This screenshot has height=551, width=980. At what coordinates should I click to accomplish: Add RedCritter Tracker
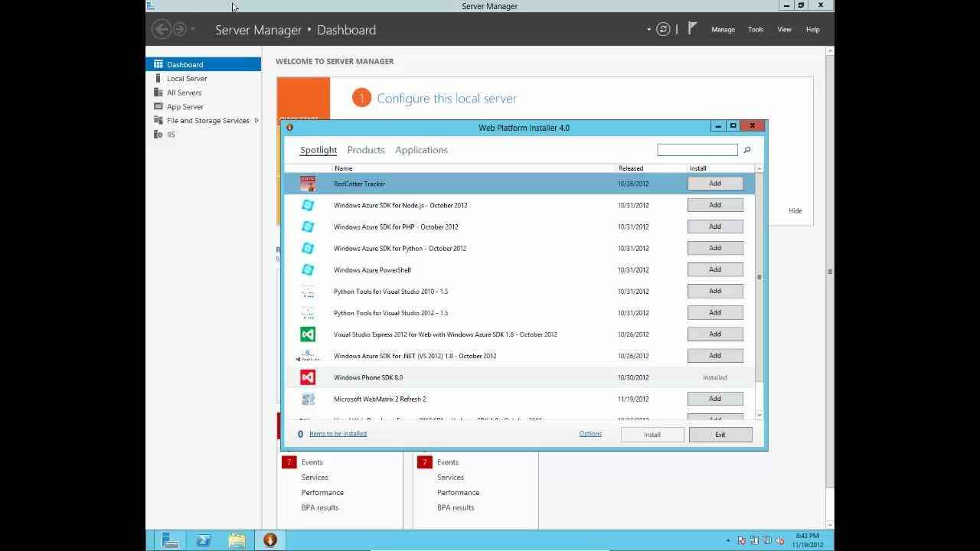click(x=715, y=184)
